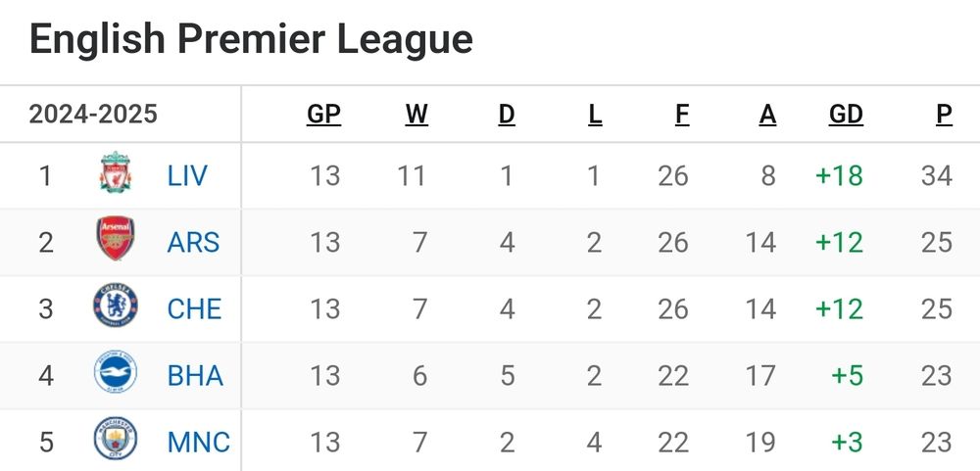Click the English Premier League title
This screenshot has width=980, height=471.
[x=251, y=40]
